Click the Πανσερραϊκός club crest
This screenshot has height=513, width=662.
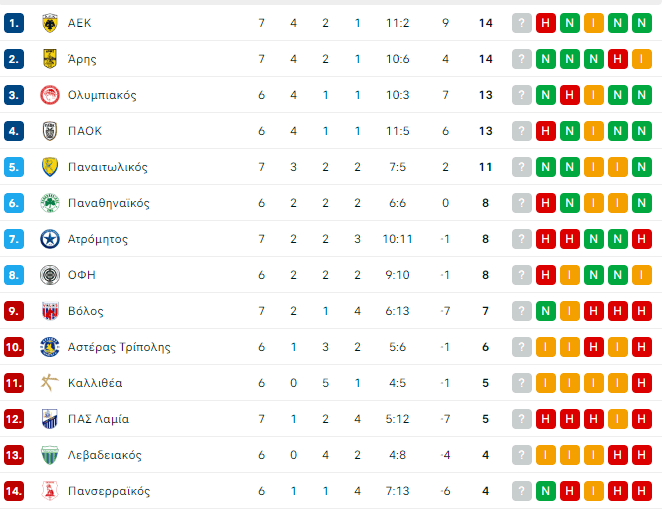49,491
